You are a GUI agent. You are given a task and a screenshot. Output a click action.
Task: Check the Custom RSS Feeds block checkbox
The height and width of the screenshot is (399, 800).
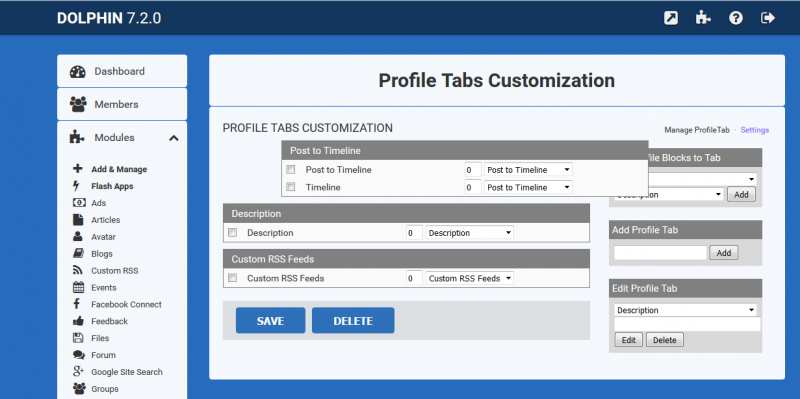[233, 278]
